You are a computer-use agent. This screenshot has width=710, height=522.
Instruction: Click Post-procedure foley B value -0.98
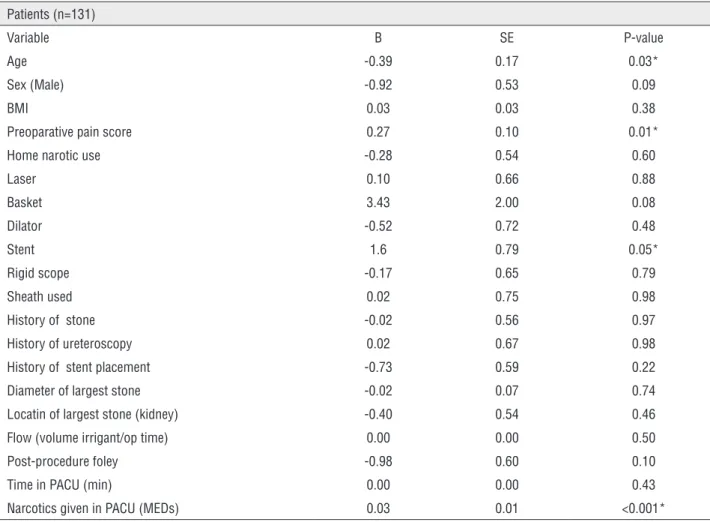coord(378,461)
